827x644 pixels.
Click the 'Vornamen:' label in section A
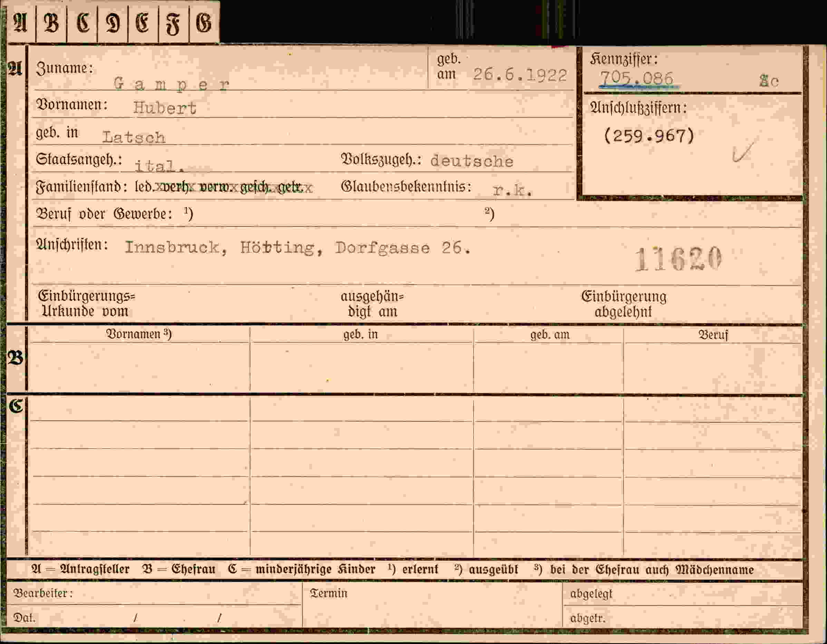(x=71, y=105)
